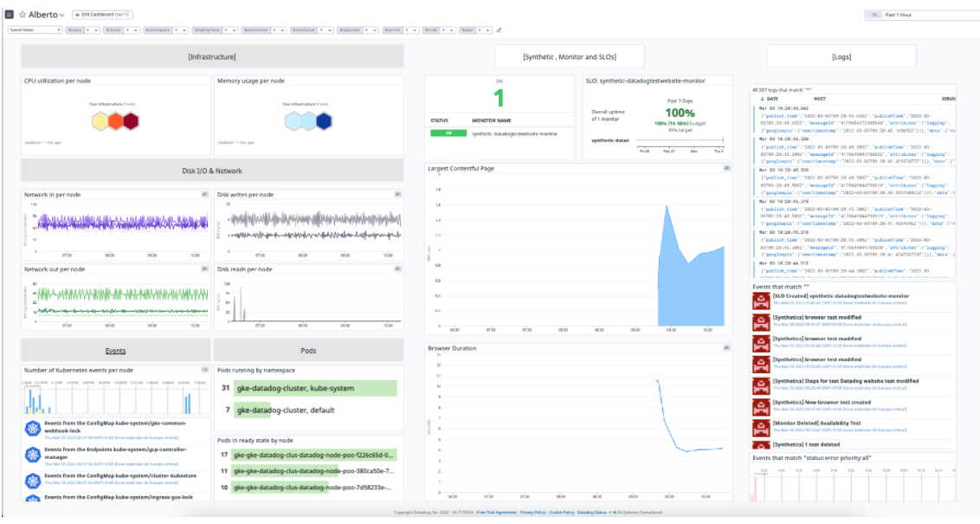The height and width of the screenshot is (524, 980).
Task: Open the Privacy Policy footer link
Action: pyautogui.click(x=534, y=513)
